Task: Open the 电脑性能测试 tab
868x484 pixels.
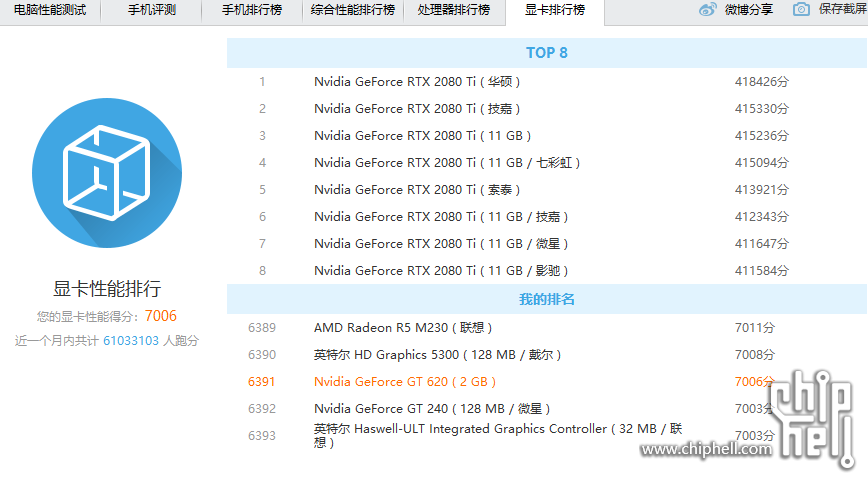Action: (50, 10)
